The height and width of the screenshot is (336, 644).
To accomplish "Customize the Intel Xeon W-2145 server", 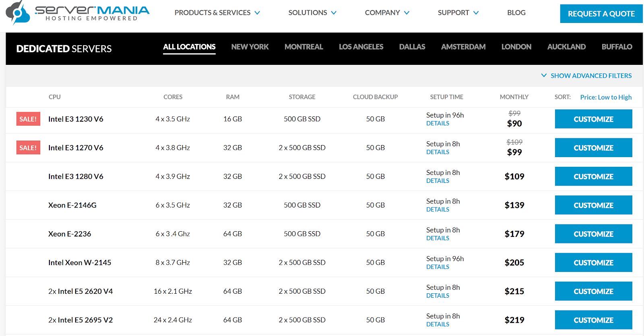I will (593, 263).
